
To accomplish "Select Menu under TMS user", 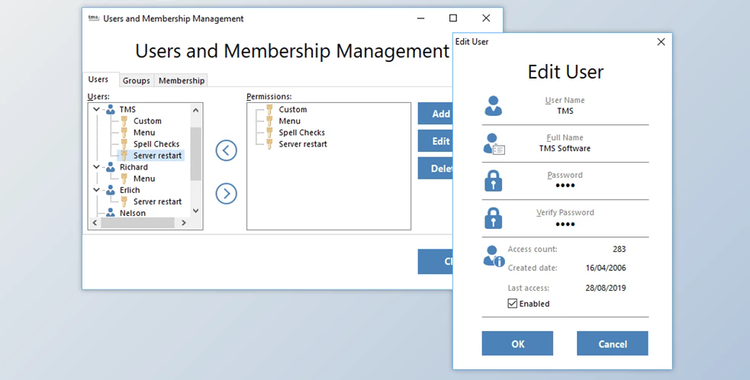I will point(144,133).
